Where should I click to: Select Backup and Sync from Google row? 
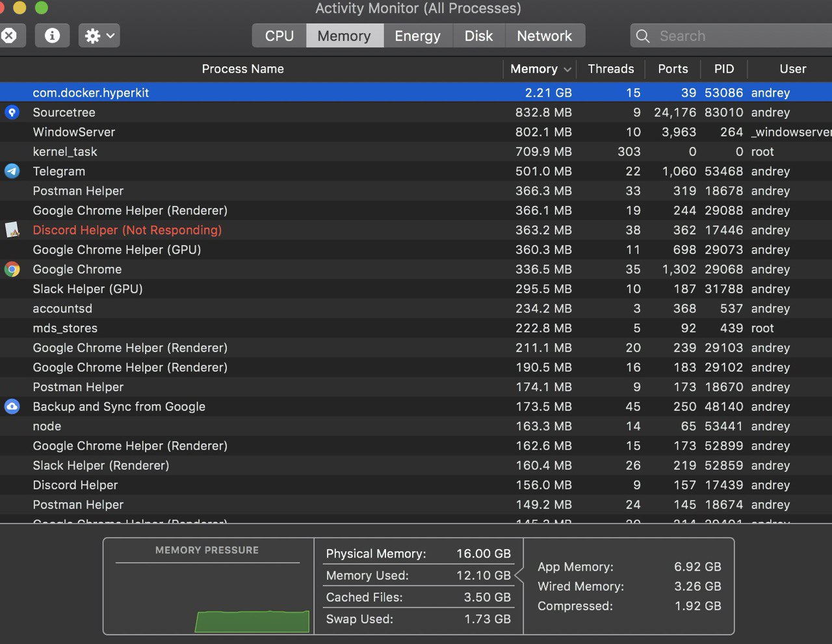point(416,406)
